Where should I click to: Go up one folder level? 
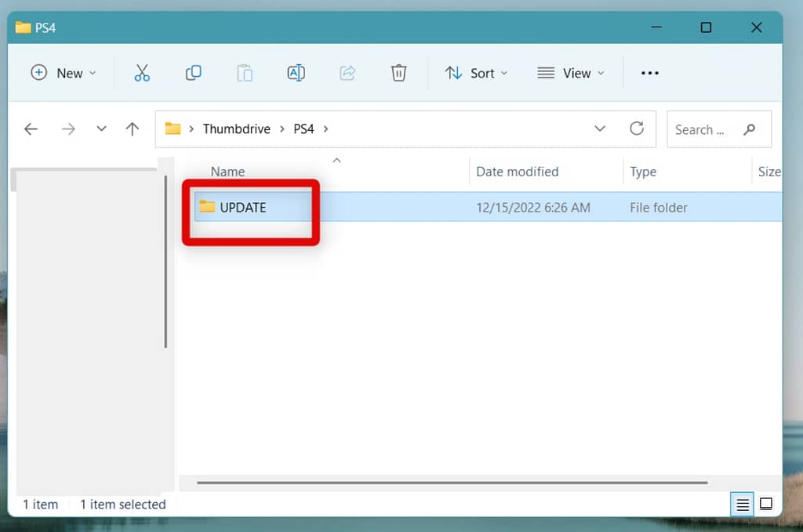point(132,129)
